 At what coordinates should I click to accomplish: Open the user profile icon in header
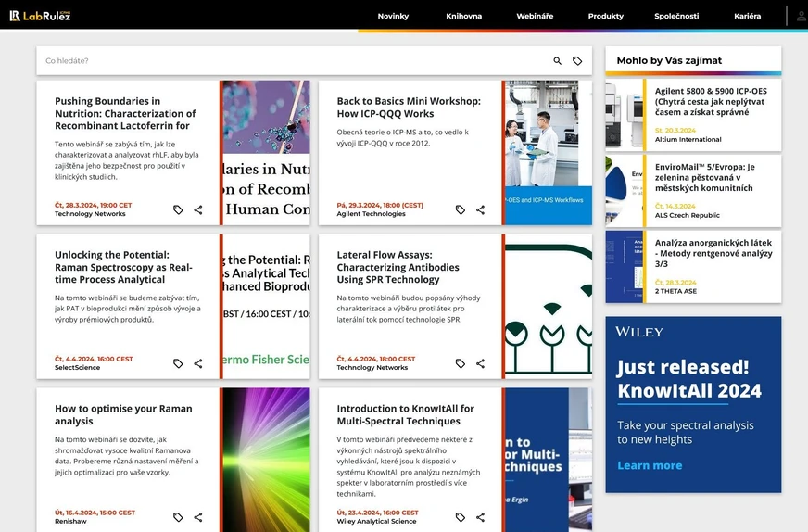[x=801, y=16]
